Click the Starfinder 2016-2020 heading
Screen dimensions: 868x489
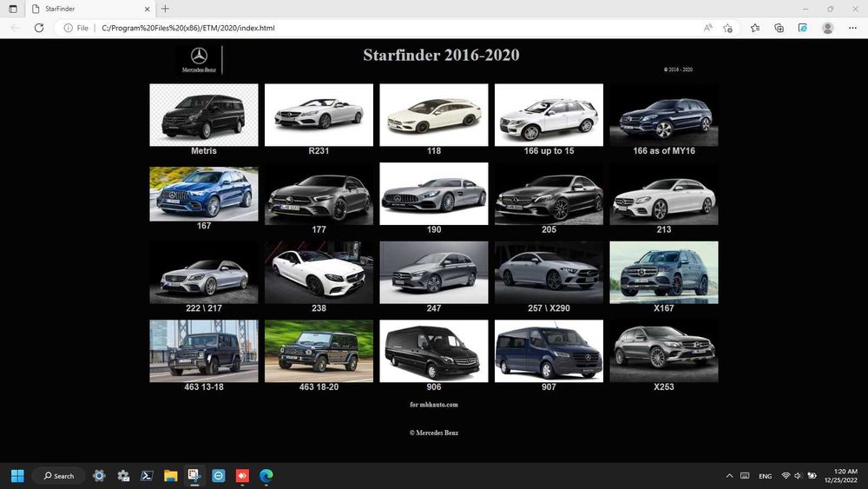[441, 55]
